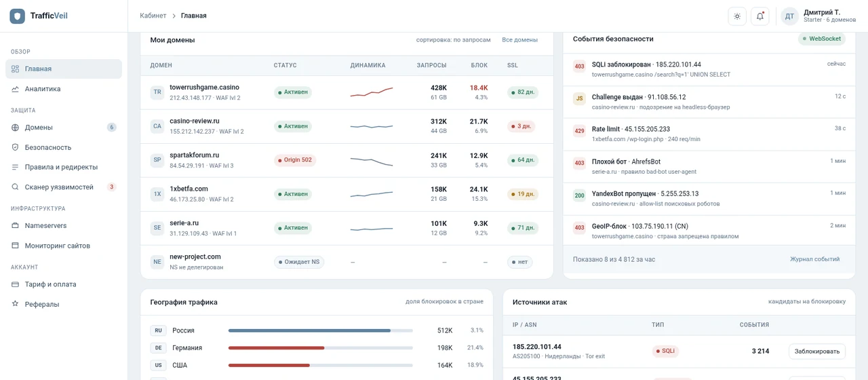868x380 pixels.
Task: Click the SE badge of serie-a.ru
Action: (157, 228)
